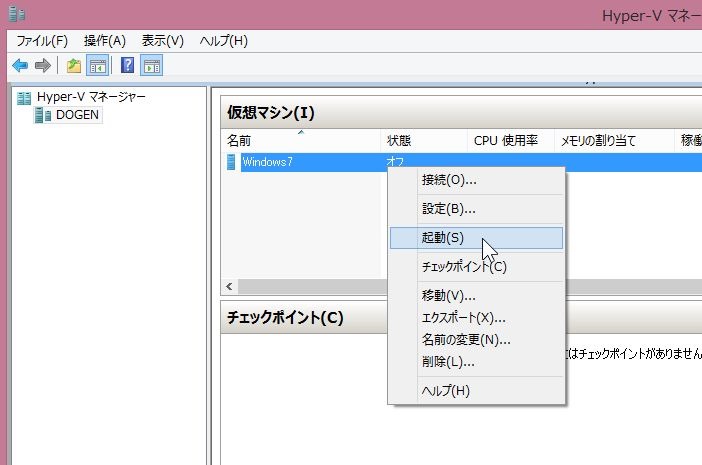
Task: Click the CPU 使用率 column header
Action: [x=506, y=141]
